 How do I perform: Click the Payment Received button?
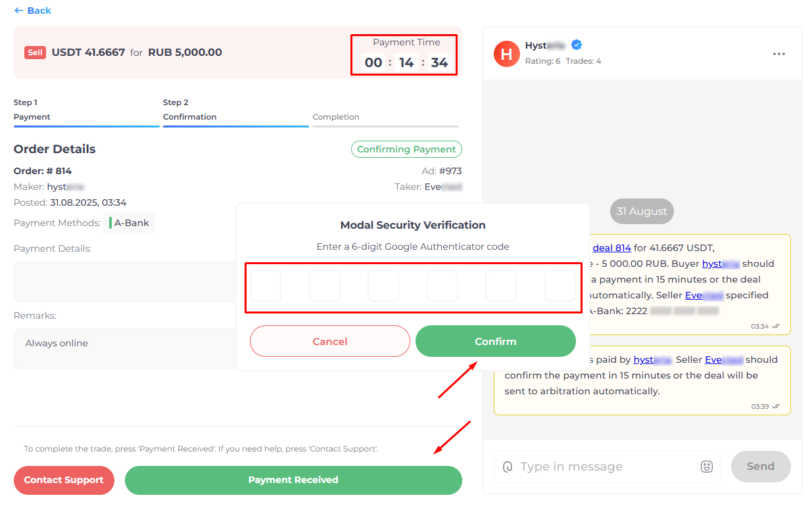[293, 480]
